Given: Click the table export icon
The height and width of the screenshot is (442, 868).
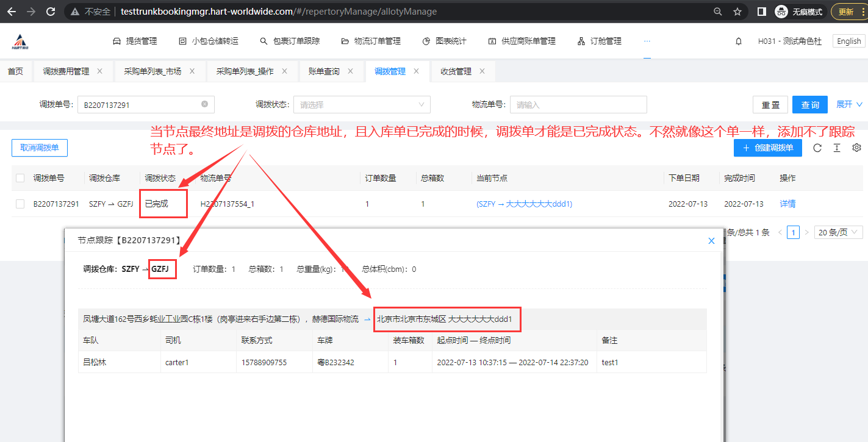Looking at the screenshot, I should (837, 148).
